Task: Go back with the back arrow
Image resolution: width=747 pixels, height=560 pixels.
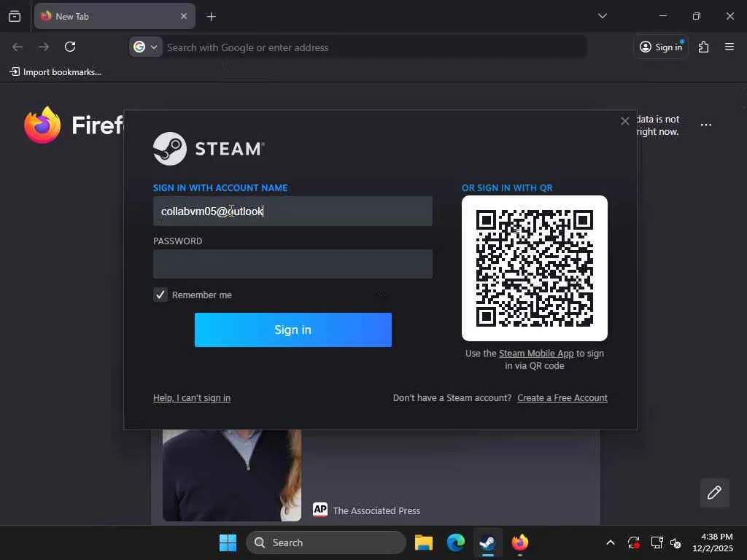Action: (x=18, y=47)
